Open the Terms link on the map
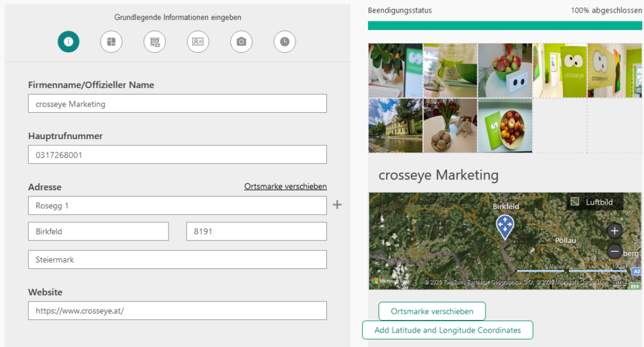This screenshot has width=644, height=347. [x=619, y=282]
